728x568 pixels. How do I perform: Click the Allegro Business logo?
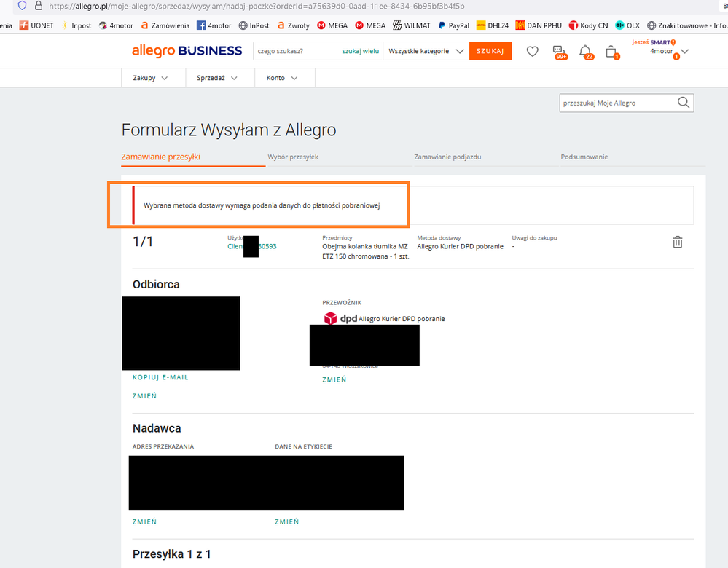(x=187, y=51)
